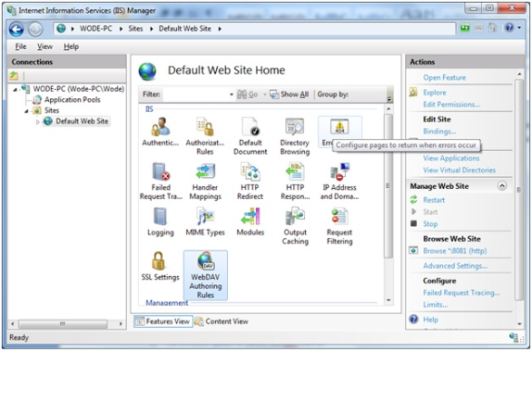Click the Forward navigation arrow

click(x=35, y=29)
